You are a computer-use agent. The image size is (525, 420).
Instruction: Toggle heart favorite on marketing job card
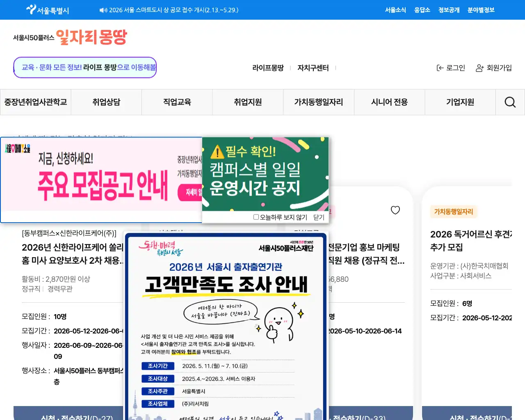tap(395, 210)
